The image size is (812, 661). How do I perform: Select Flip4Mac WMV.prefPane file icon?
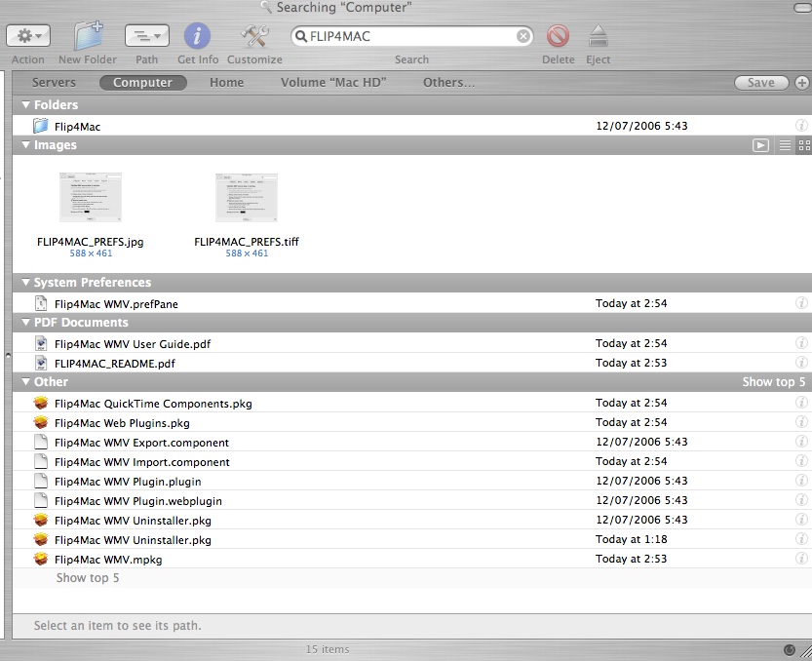(40, 303)
